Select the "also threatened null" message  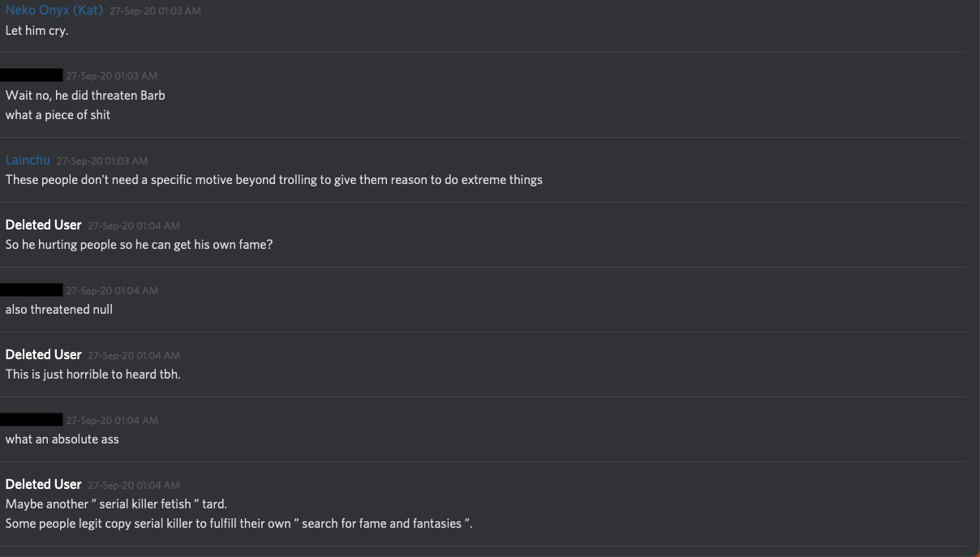[x=59, y=310]
